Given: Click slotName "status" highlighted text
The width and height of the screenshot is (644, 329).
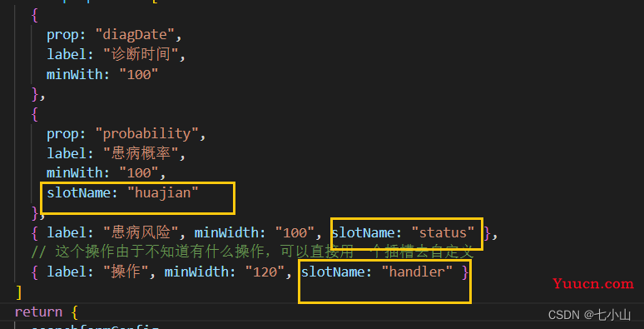Looking at the screenshot, I should [403, 233].
